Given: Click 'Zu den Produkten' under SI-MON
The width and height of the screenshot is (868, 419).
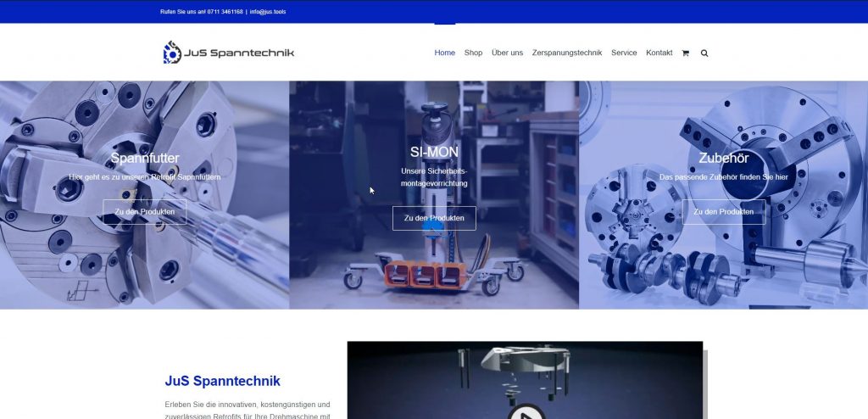Looking at the screenshot, I should pos(434,218).
